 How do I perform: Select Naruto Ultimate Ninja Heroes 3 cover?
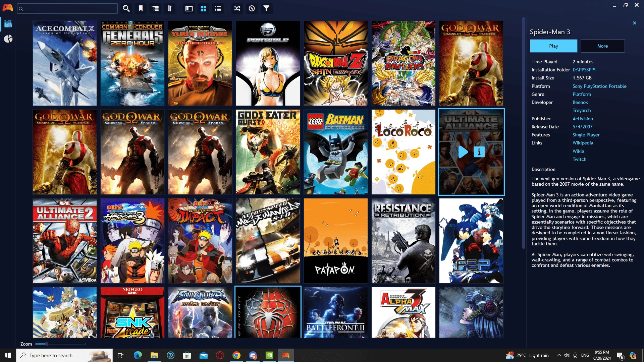(132, 241)
